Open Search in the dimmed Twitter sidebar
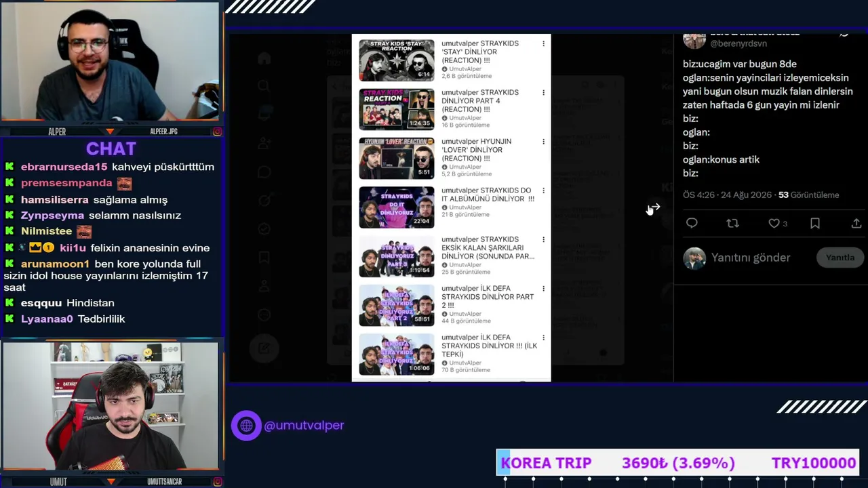Image resolution: width=868 pixels, height=488 pixels. coord(264,86)
